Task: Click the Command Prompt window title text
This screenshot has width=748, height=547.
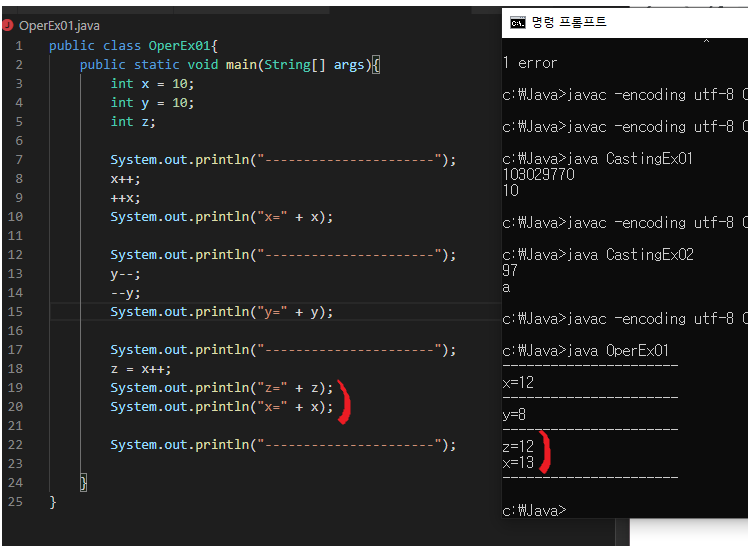Action: [569, 22]
